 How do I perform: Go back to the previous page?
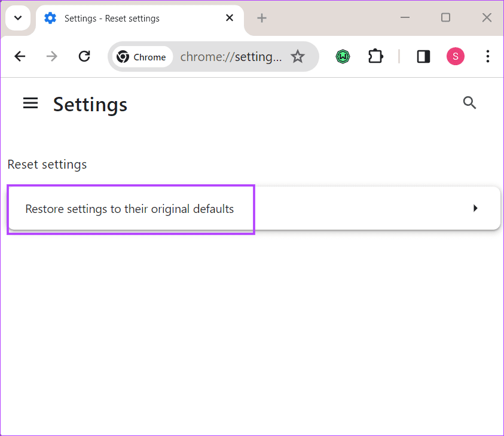(20, 56)
